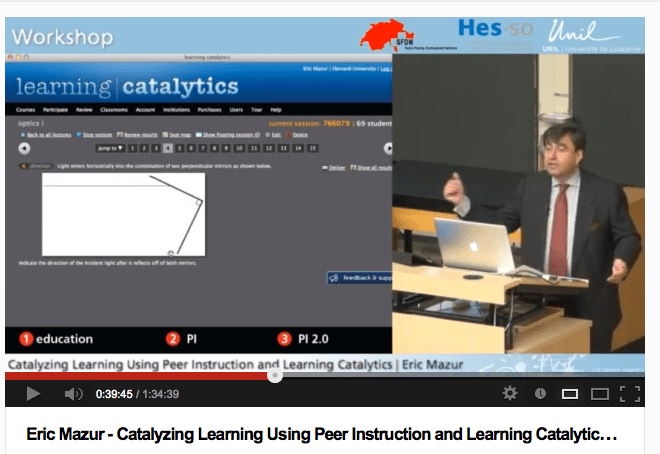
Task: Click the unplayed part of progress bar
Action: 463,375
